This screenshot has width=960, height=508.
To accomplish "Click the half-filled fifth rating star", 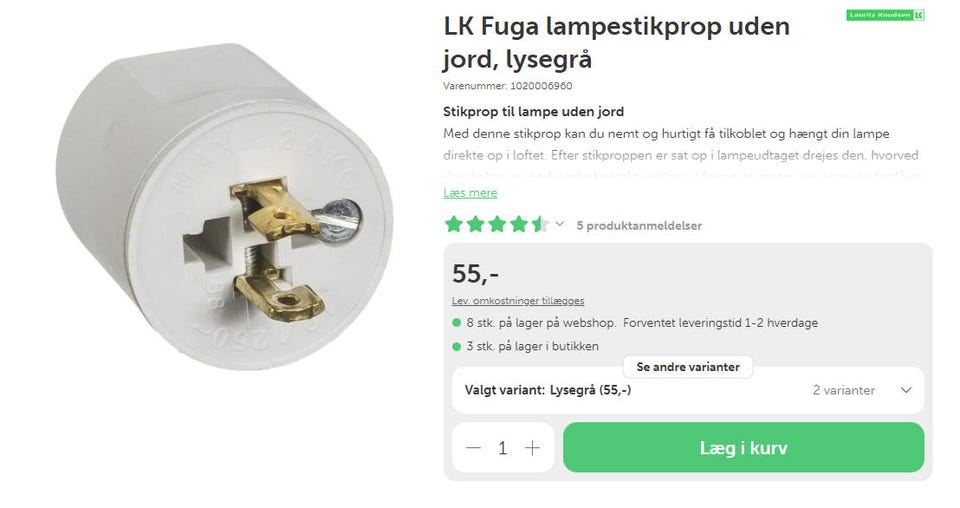I will 540,225.
